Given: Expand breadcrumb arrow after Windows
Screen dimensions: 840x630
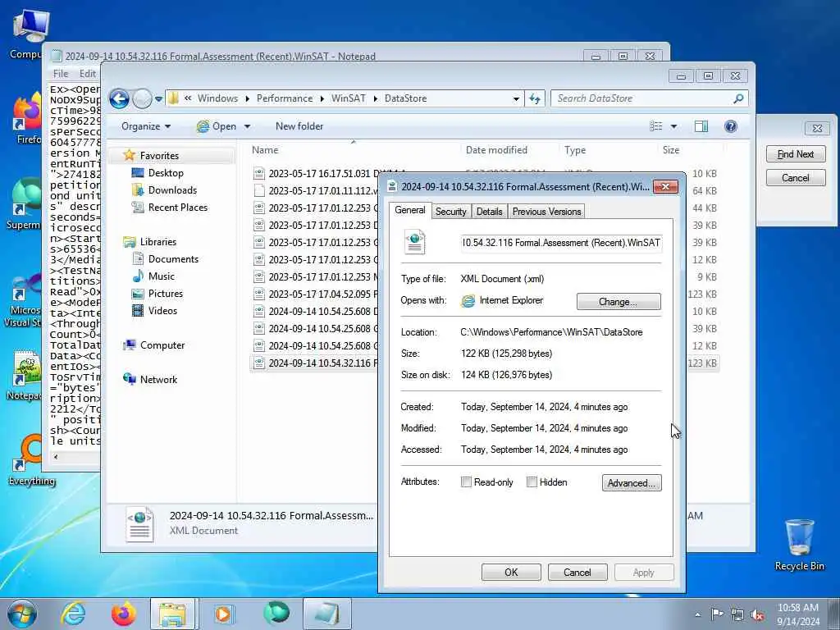Looking at the screenshot, I should [248, 98].
